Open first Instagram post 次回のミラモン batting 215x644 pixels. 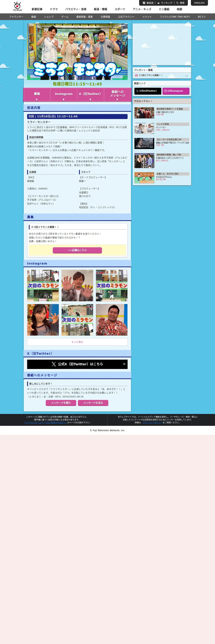tap(43, 286)
